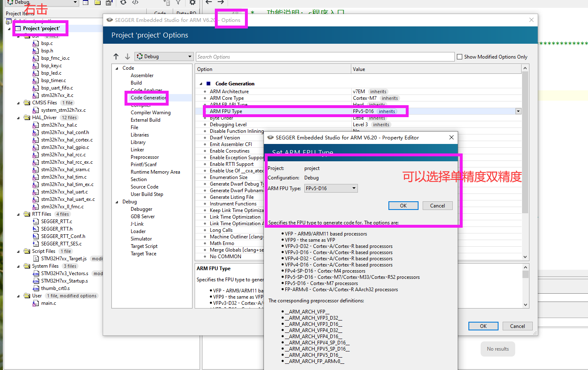The width and height of the screenshot is (588, 370).
Task: Click OK in the Property Editor dialog
Action: pyautogui.click(x=403, y=205)
